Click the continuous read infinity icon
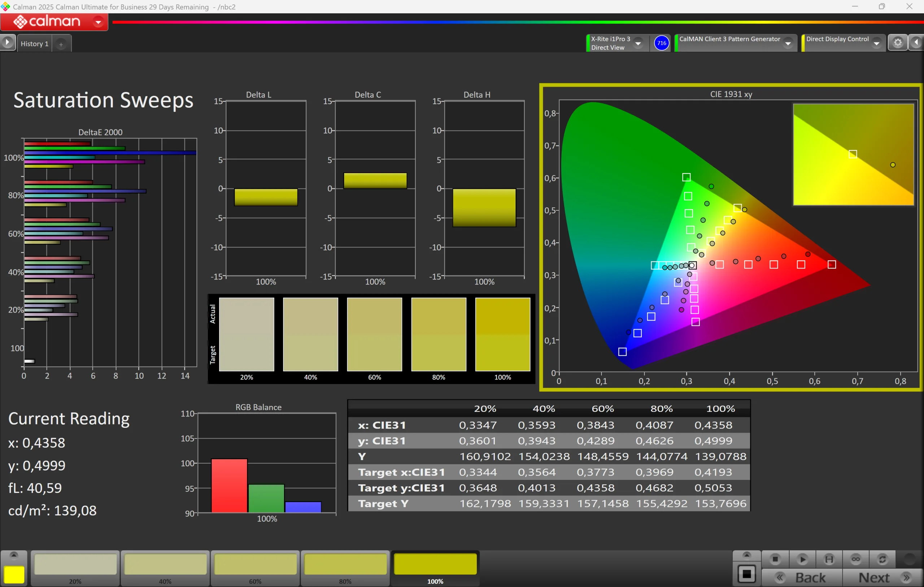 [855, 559]
